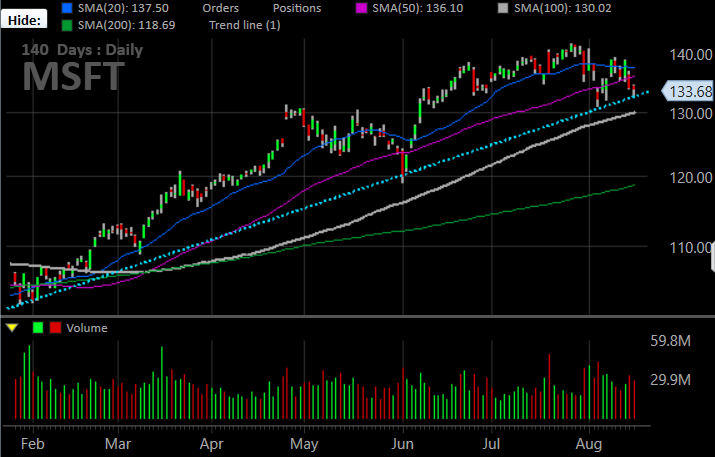Screen dimensions: 715x457
Task: Click the green SMA(200) color swatch
Action: (67, 25)
